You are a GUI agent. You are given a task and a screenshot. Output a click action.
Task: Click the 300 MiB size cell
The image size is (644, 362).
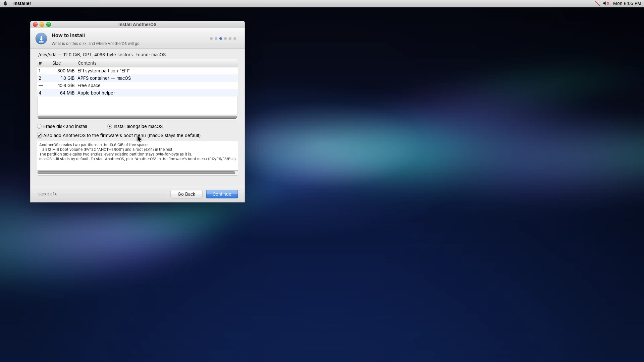pos(66,71)
